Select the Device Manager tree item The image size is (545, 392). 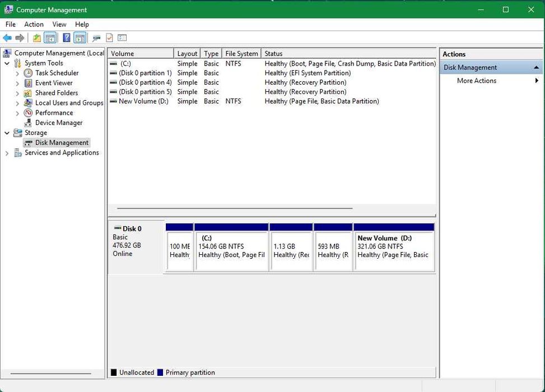[x=59, y=123]
